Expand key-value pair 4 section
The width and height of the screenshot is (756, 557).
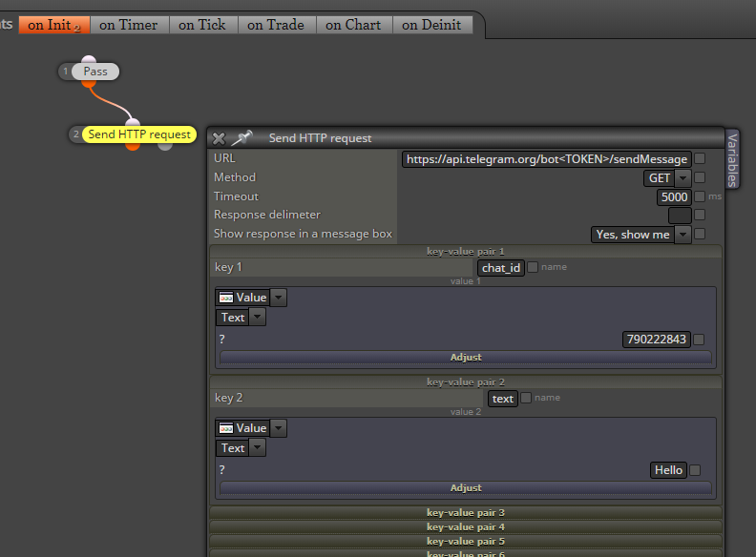point(465,527)
